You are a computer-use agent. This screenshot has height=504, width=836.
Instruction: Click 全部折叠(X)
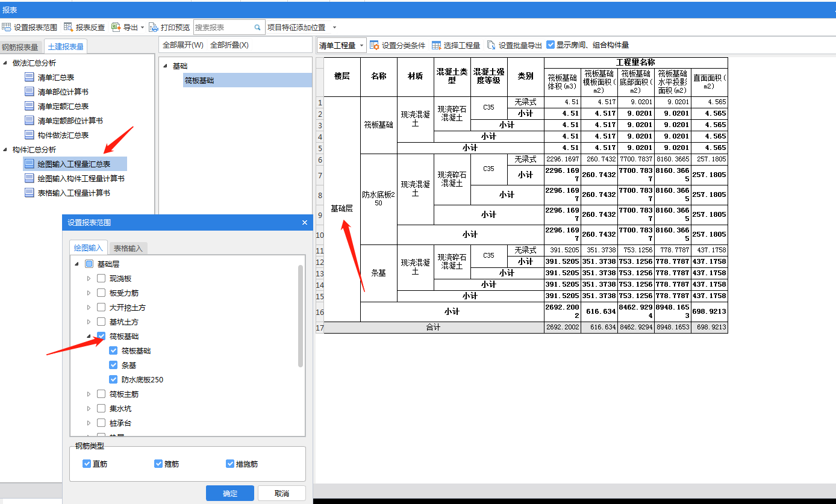click(229, 45)
